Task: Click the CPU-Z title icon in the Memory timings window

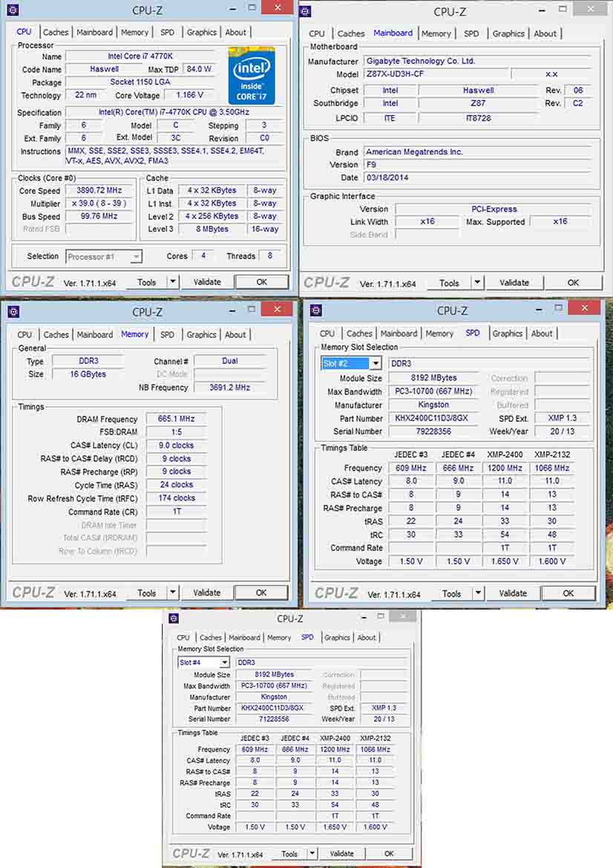Action: (13, 312)
